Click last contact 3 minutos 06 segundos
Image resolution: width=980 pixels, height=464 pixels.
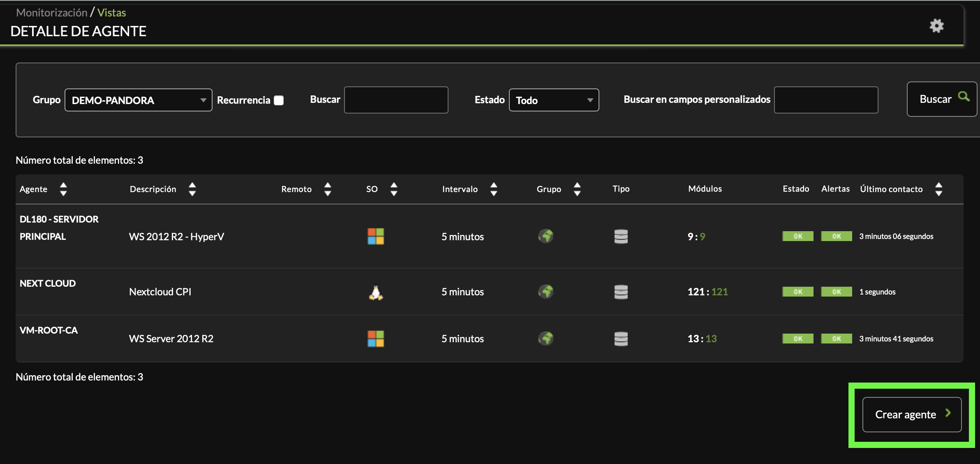tap(896, 236)
